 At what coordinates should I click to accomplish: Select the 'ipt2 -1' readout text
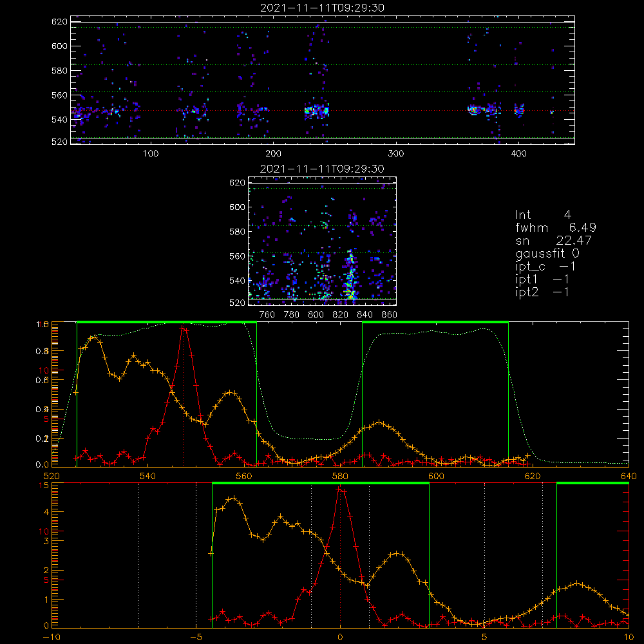coord(542,292)
